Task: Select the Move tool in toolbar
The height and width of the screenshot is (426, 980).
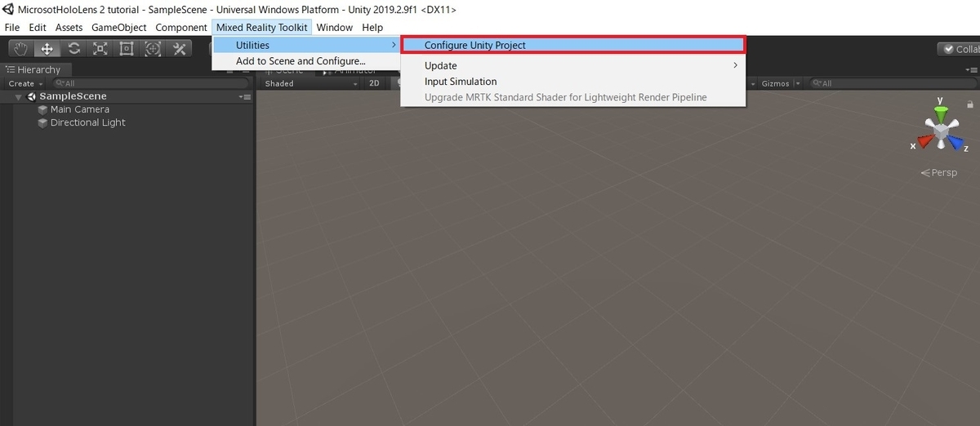Action: pyautogui.click(x=47, y=48)
